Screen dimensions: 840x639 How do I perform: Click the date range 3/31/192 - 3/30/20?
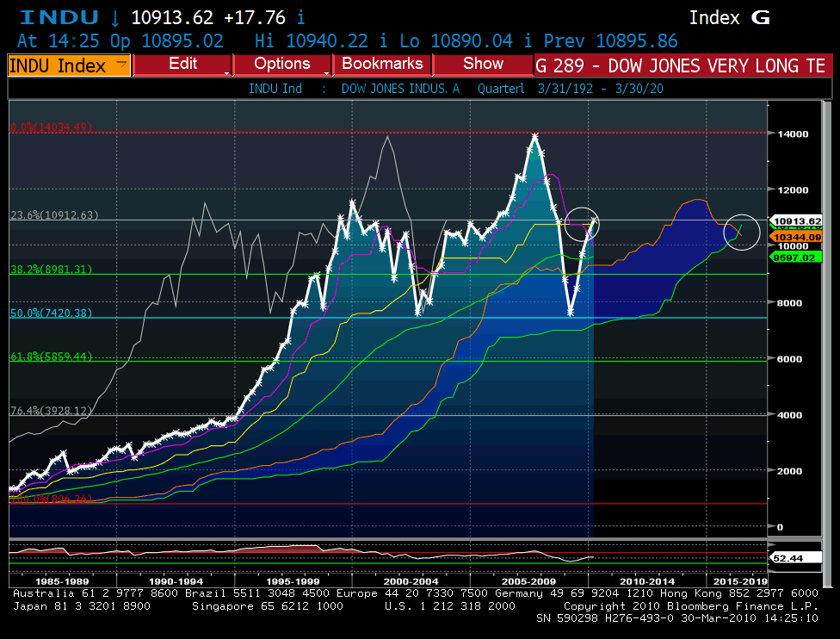(x=601, y=89)
